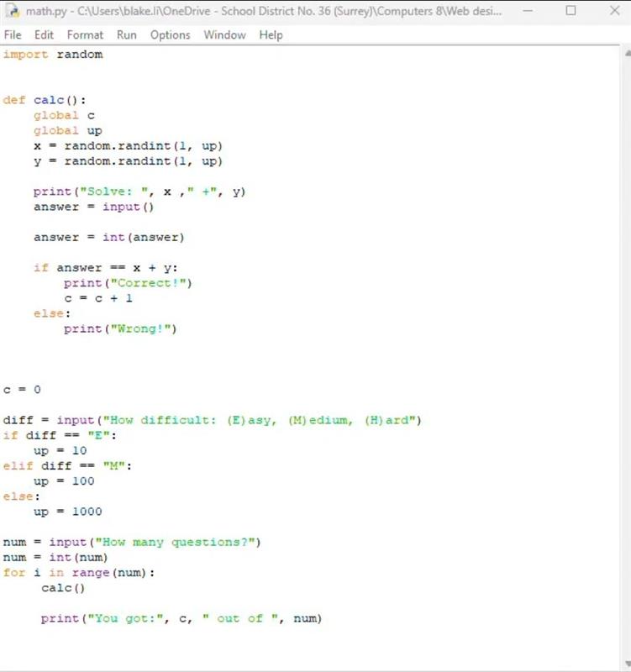Screen dimensions: 631x672
Task: Click the 'global c' statement
Action: [64, 115]
